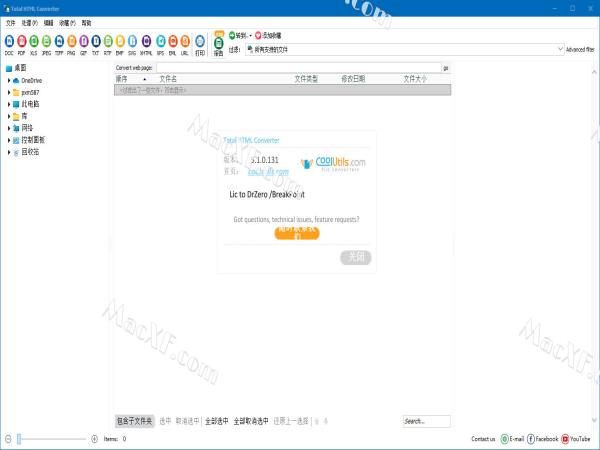Expand the 库 libraries tree node
Image resolution: width=600 pixels, height=450 pixels.
click(9, 116)
